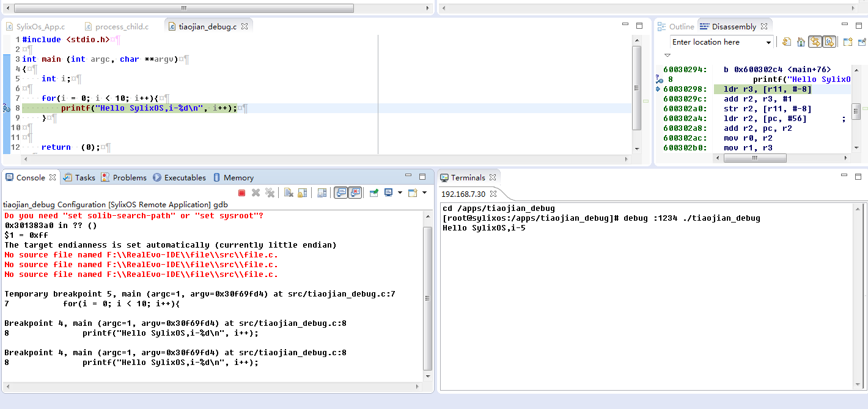The image size is (868, 409).
Task: Click the 'int i;' declaration line
Action: (56, 79)
